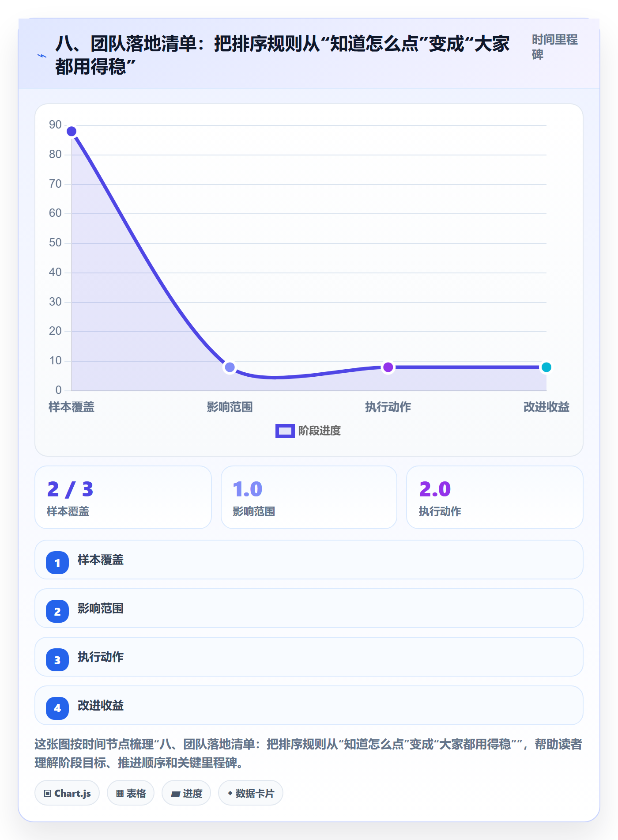The width and height of the screenshot is (618, 840).
Task: Click the description paragraph starting 这张图按时间节点
Action: (x=308, y=753)
